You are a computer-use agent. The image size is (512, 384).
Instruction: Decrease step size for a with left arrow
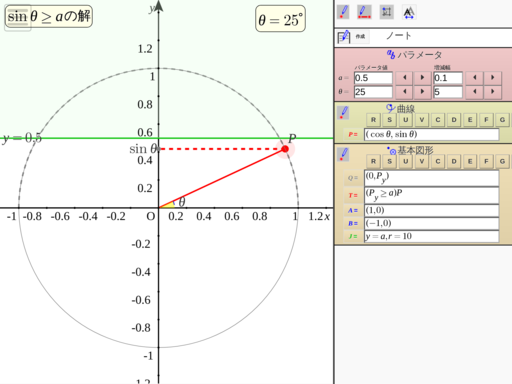pos(475,78)
